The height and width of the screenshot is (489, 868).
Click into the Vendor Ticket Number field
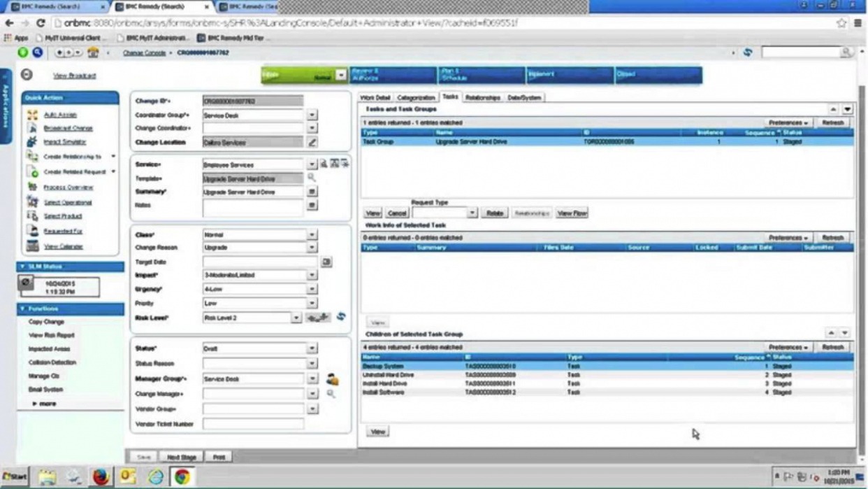[253, 424]
